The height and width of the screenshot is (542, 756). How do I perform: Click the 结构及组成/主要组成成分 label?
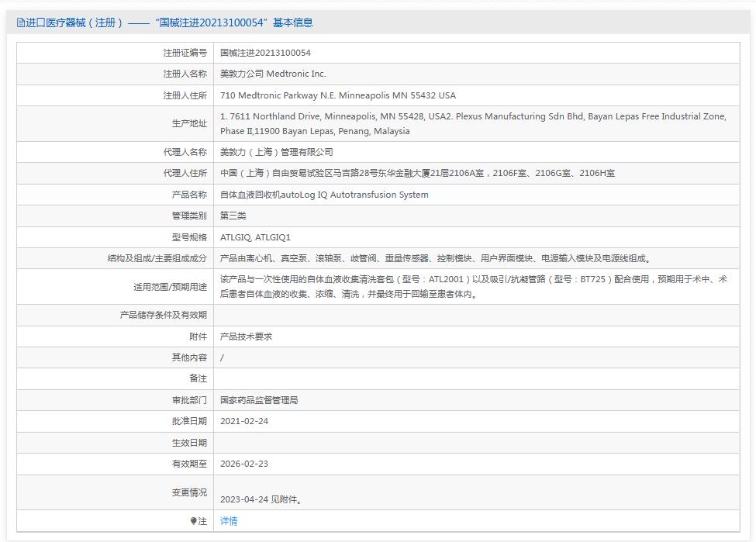pos(157,258)
